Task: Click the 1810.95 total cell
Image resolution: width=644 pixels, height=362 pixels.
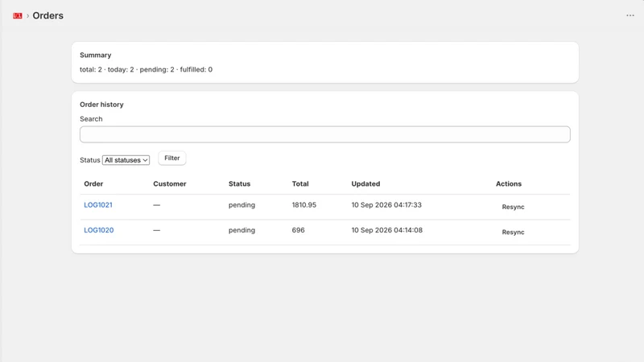Action: pyautogui.click(x=304, y=205)
